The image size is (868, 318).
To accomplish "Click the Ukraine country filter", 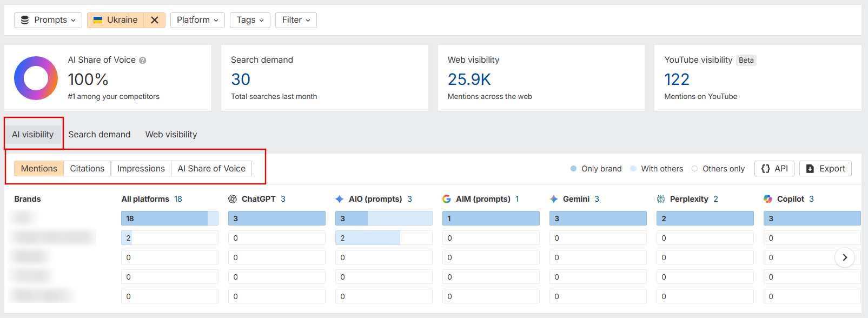I will (115, 20).
